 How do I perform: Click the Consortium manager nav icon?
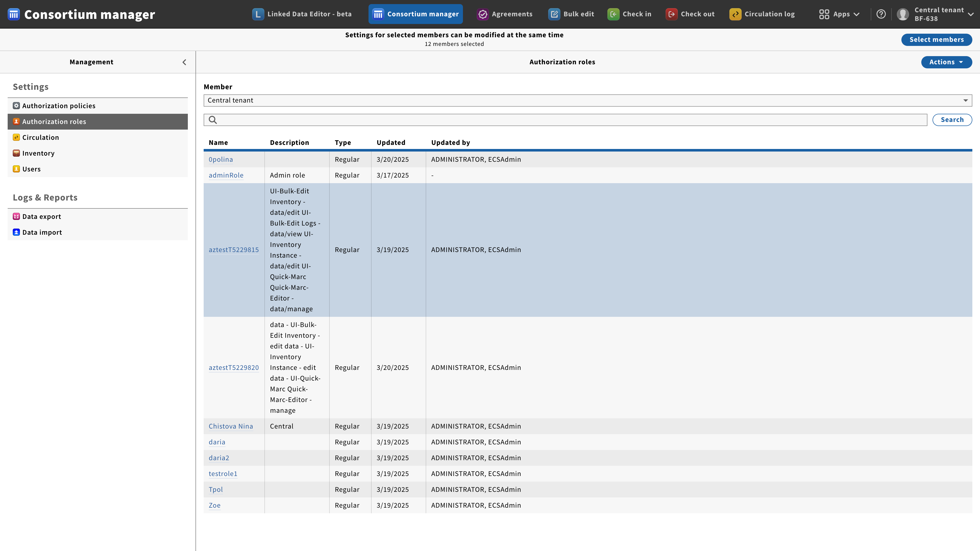(378, 14)
